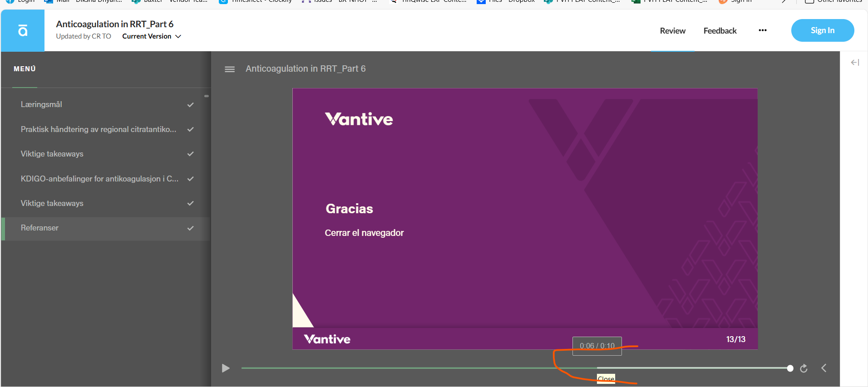Click the sidebar scrollbar thumb
Screen dimensions: 868x387
point(207,96)
